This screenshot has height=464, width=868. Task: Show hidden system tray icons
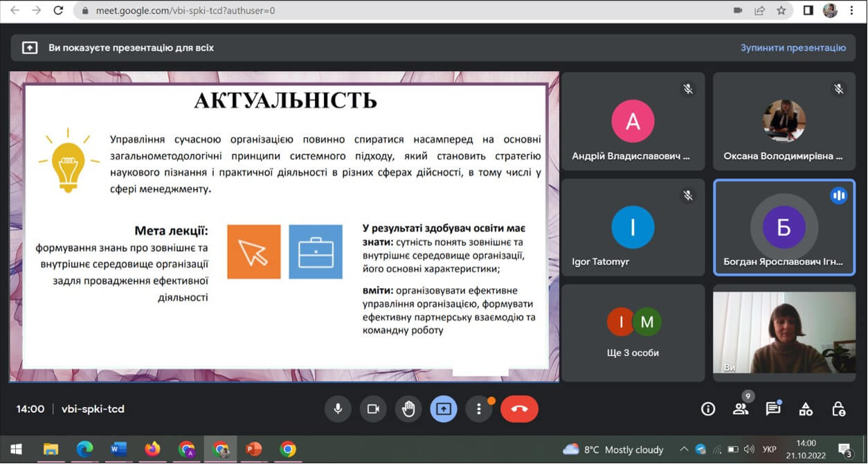684,449
